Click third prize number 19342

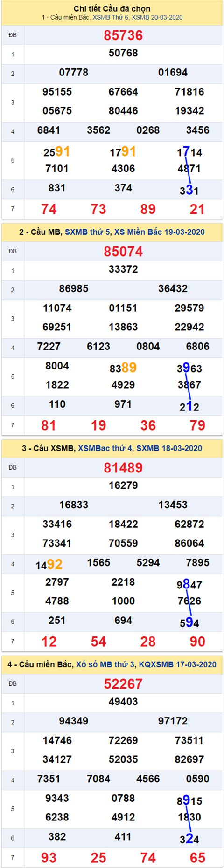[189, 111]
